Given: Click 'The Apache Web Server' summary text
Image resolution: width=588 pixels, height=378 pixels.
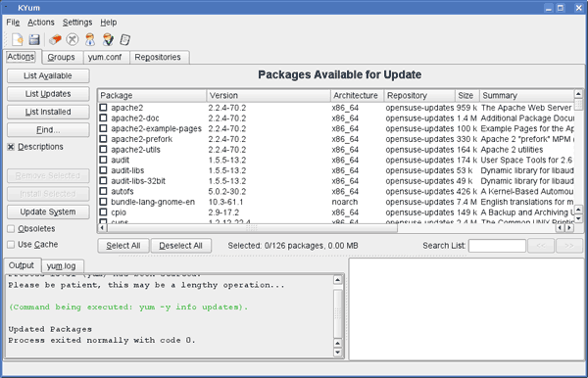Looking at the screenshot, I should pos(526,108).
